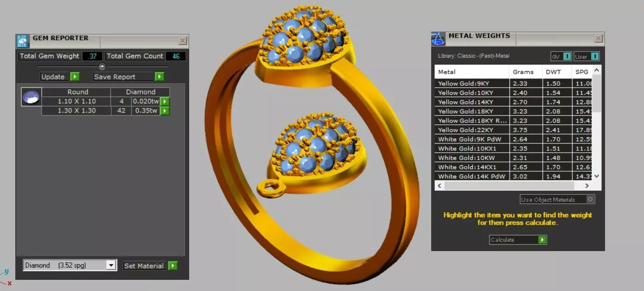Select the Yellow Gold:14KY row

click(514, 102)
